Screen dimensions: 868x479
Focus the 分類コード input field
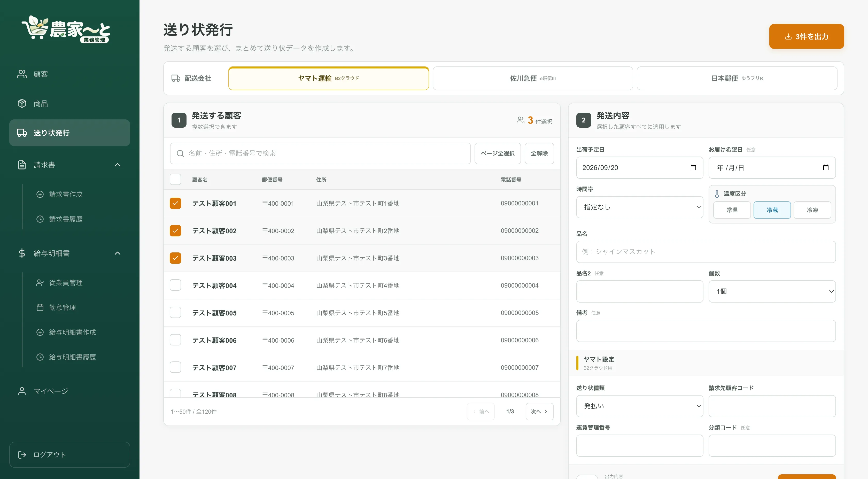772,446
